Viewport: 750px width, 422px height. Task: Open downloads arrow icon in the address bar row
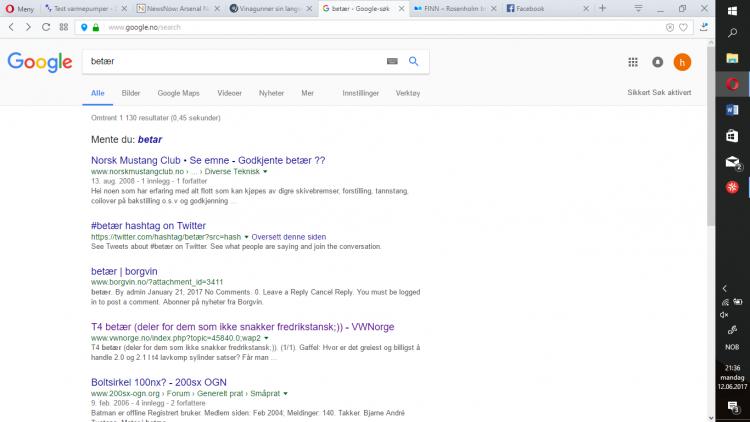click(704, 27)
